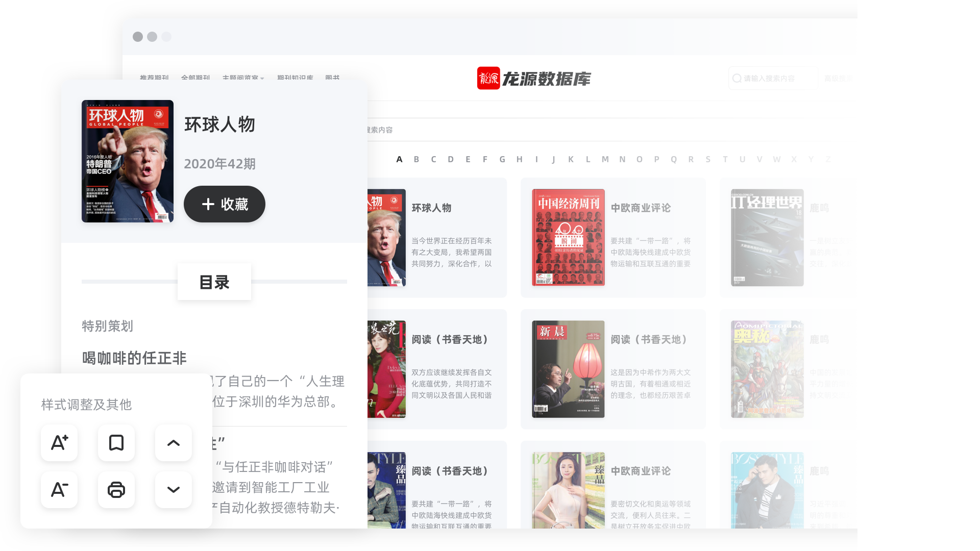Select letter M in alphabet index
This screenshot has height=551, width=980.
click(x=605, y=159)
